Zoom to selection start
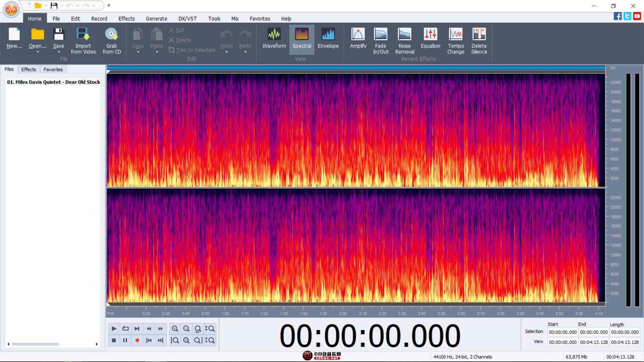 click(175, 340)
